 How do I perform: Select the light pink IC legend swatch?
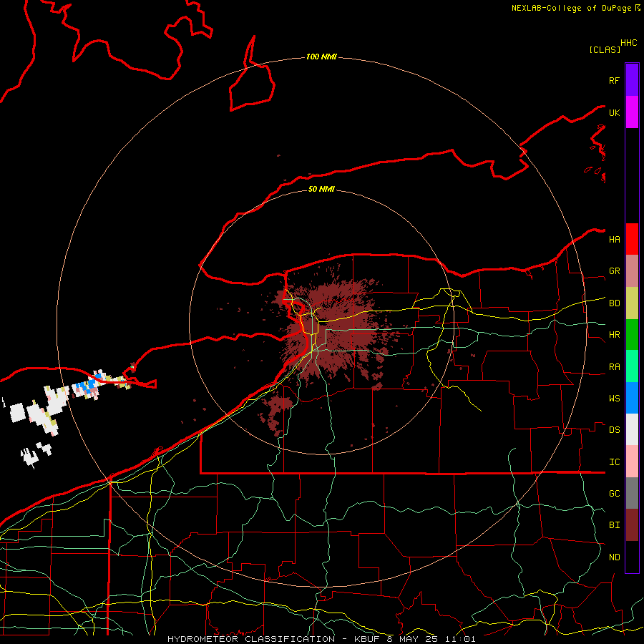click(632, 462)
